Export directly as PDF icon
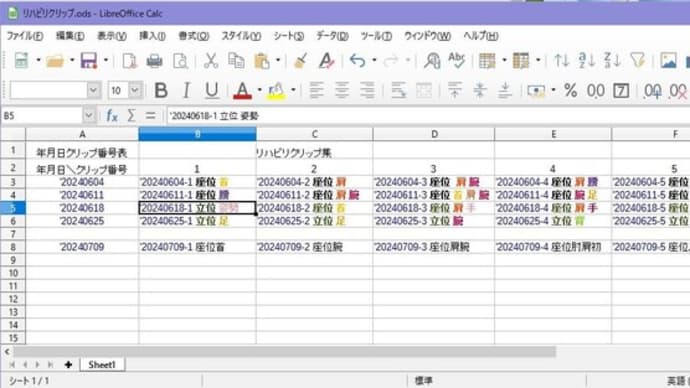Image resolution: width=690 pixels, height=388 pixels. (129, 61)
